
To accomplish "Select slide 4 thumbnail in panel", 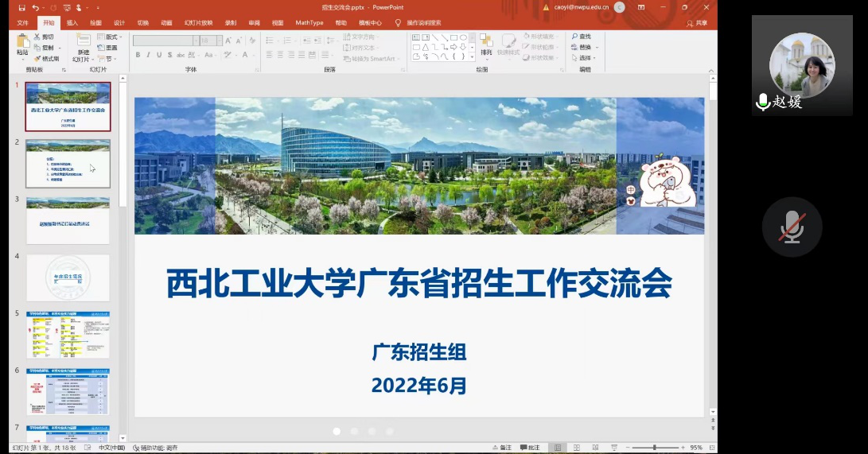I will [68, 277].
